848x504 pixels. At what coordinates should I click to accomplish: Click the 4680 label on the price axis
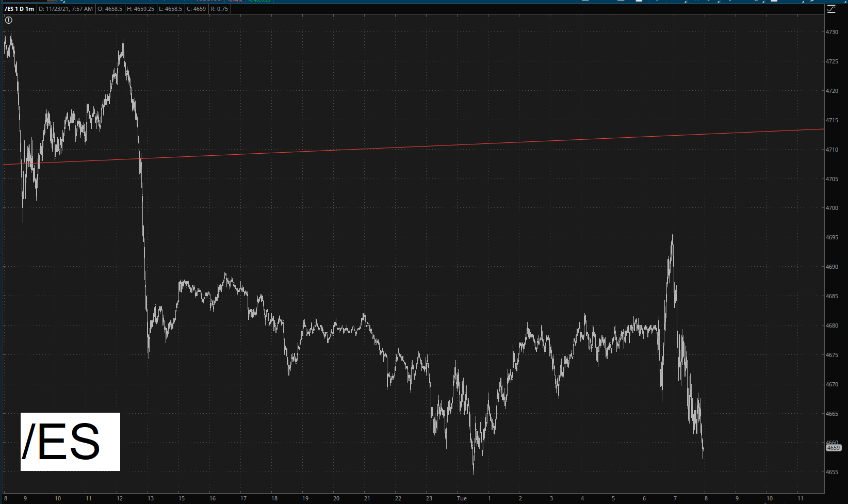coord(832,326)
